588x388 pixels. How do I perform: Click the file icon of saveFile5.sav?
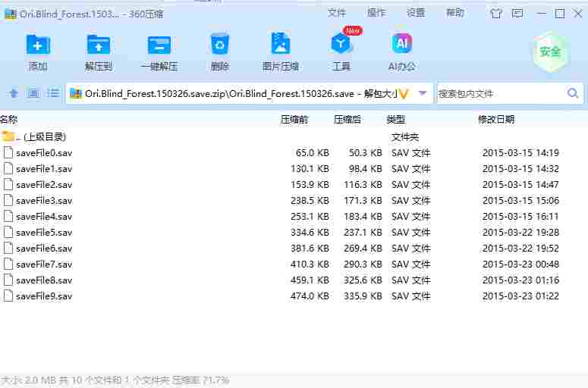(x=8, y=232)
